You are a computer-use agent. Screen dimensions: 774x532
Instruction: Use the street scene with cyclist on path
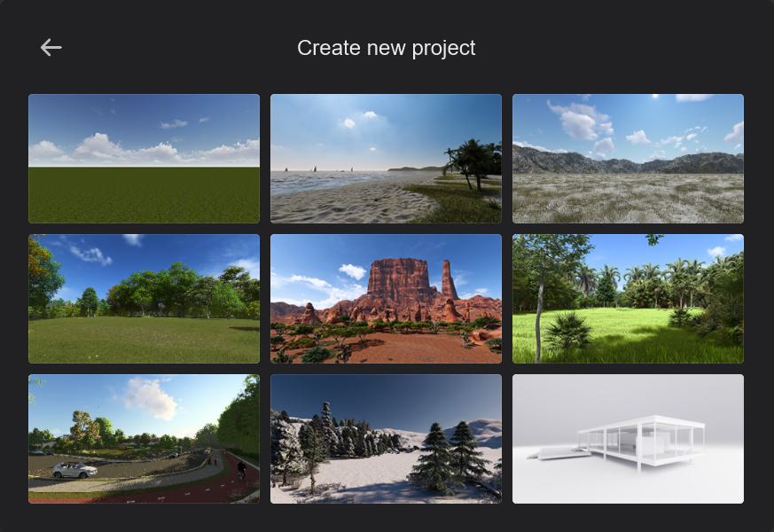coord(144,439)
